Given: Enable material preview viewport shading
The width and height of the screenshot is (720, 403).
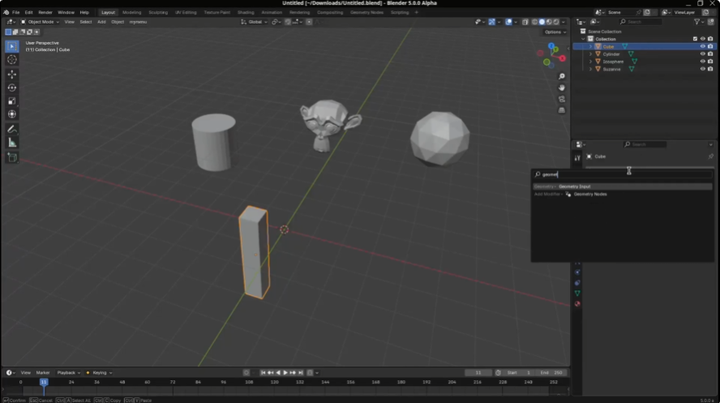Looking at the screenshot, I should point(549,22).
